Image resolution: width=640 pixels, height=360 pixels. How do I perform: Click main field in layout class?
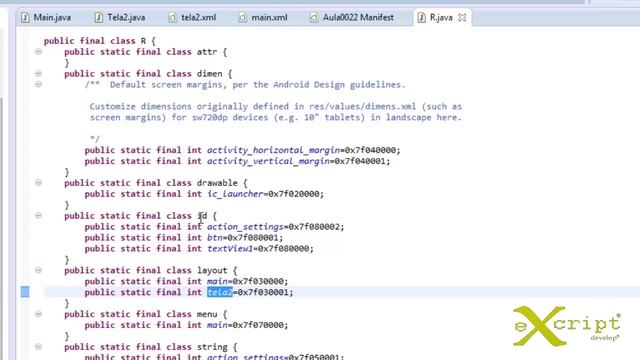point(217,281)
